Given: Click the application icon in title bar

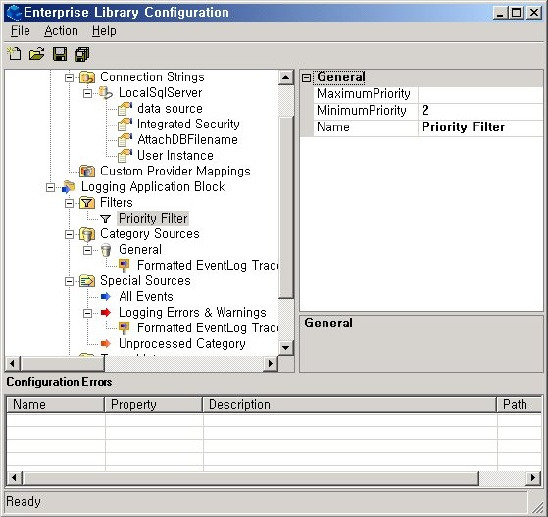Looking at the screenshot, I should tap(14, 13).
